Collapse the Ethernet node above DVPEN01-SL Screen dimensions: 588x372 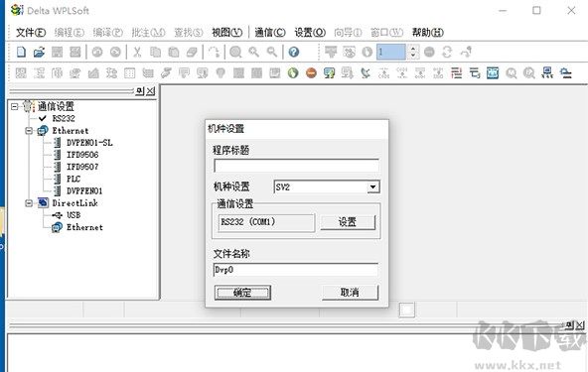pyautogui.click(x=29, y=131)
